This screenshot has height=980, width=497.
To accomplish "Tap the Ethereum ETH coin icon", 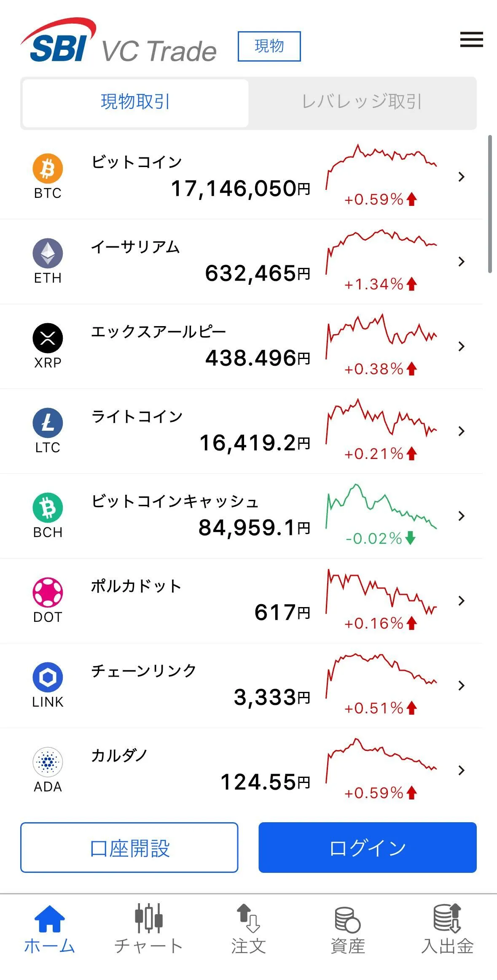I will [x=48, y=253].
